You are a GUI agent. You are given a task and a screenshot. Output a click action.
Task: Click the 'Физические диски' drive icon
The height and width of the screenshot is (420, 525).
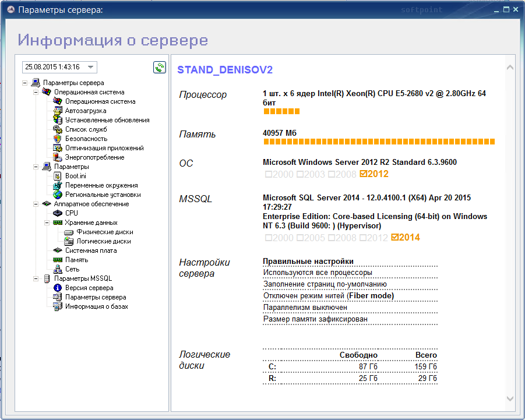click(69, 232)
